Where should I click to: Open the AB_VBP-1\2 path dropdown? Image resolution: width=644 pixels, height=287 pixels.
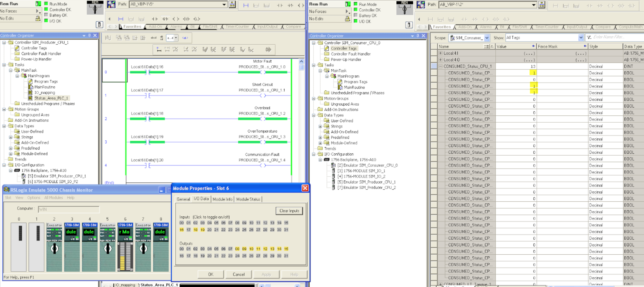pos(534,5)
